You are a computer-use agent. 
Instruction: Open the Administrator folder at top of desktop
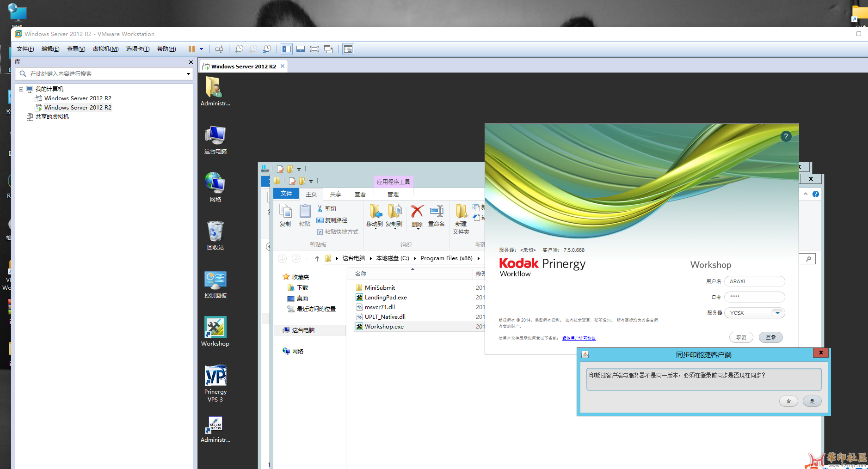tap(215, 91)
